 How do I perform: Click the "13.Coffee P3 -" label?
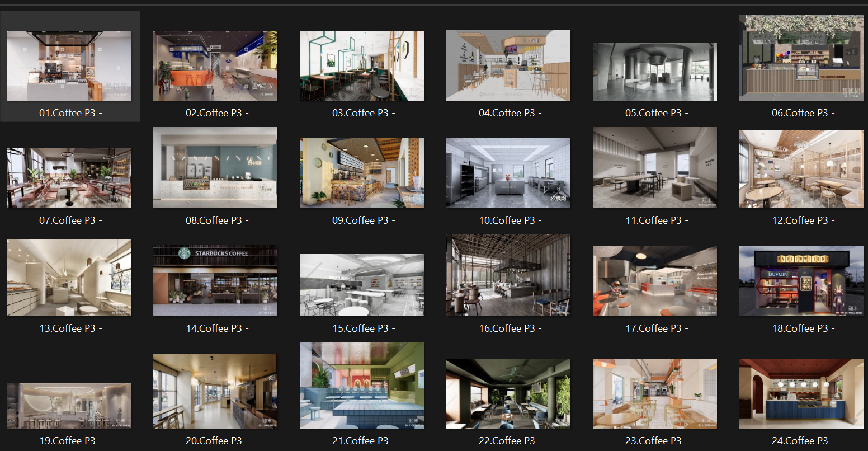pos(70,328)
